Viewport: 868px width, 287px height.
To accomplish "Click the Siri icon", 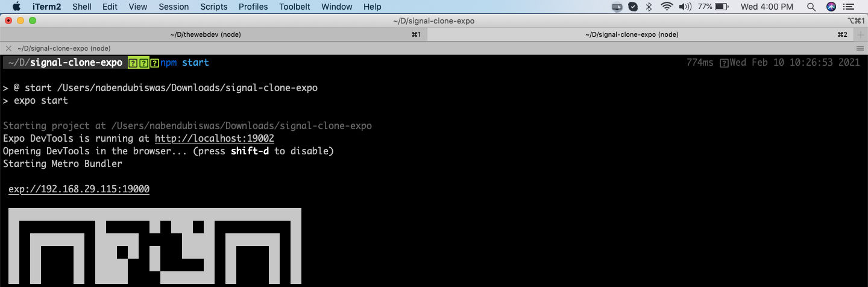I will [831, 7].
